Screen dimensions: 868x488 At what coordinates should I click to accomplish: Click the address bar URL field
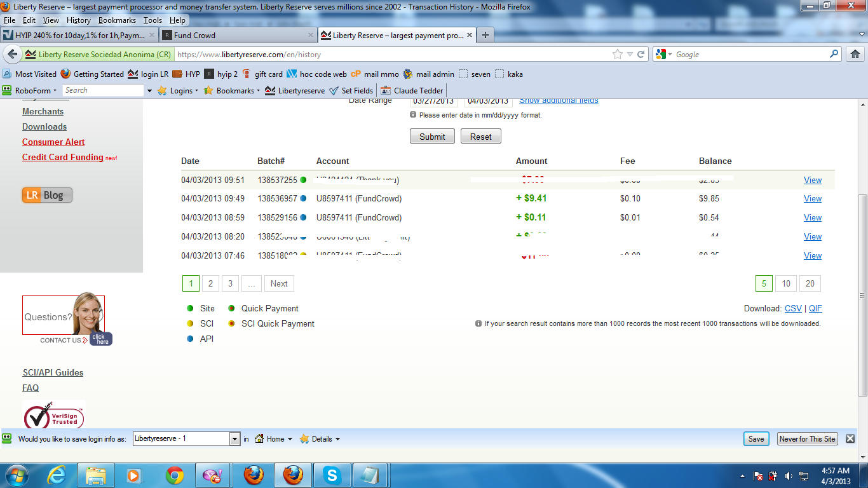pyautogui.click(x=391, y=55)
